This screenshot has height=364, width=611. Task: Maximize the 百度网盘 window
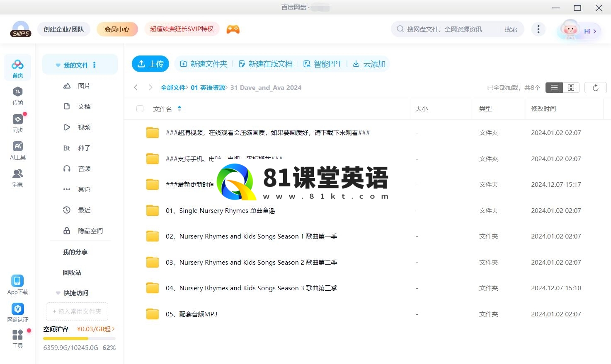(x=577, y=7)
